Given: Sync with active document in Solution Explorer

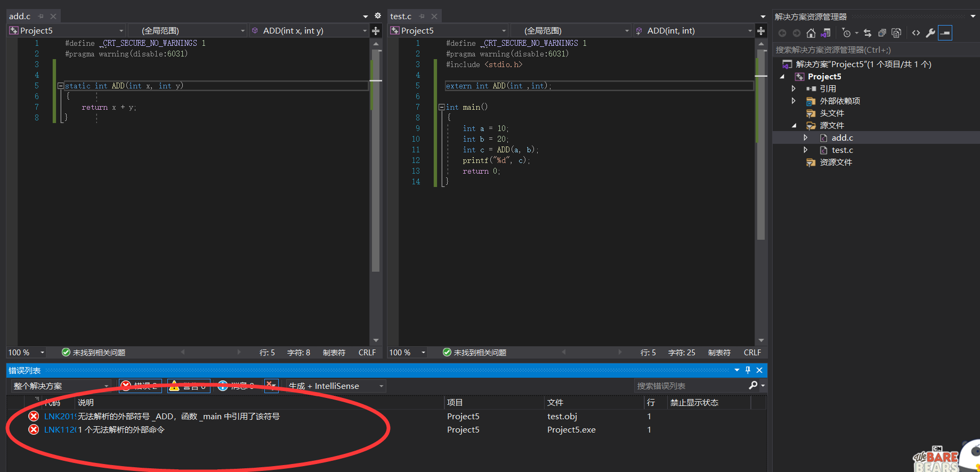Looking at the screenshot, I should coord(868,33).
